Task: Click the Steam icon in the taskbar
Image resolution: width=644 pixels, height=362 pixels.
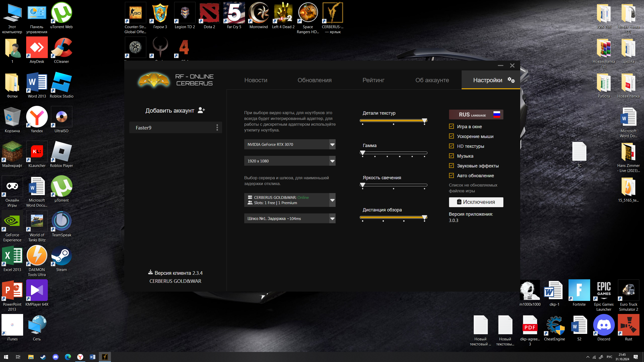Action: [x=43, y=357]
